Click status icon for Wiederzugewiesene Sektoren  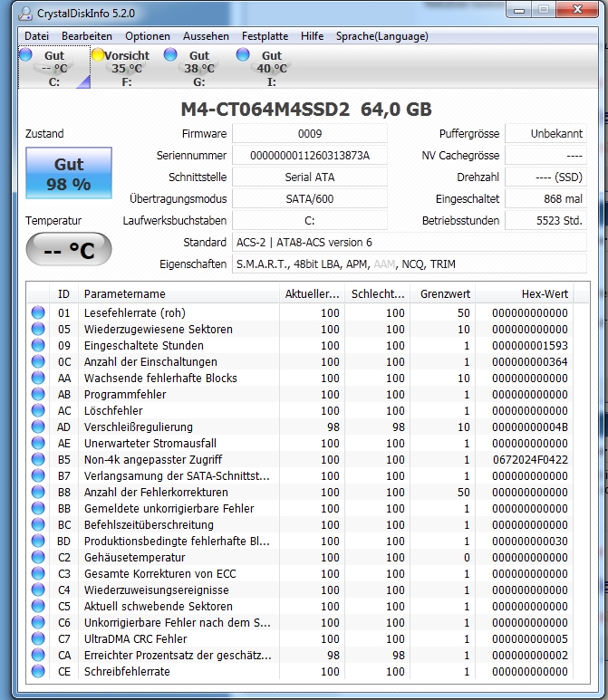(x=38, y=329)
